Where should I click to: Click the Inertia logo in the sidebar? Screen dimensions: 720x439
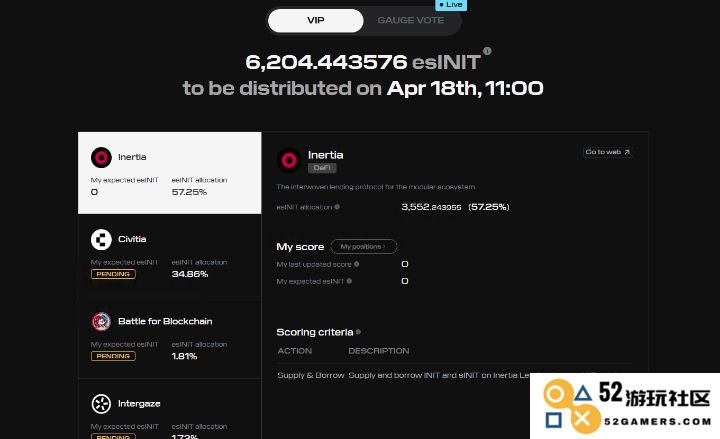click(101, 158)
